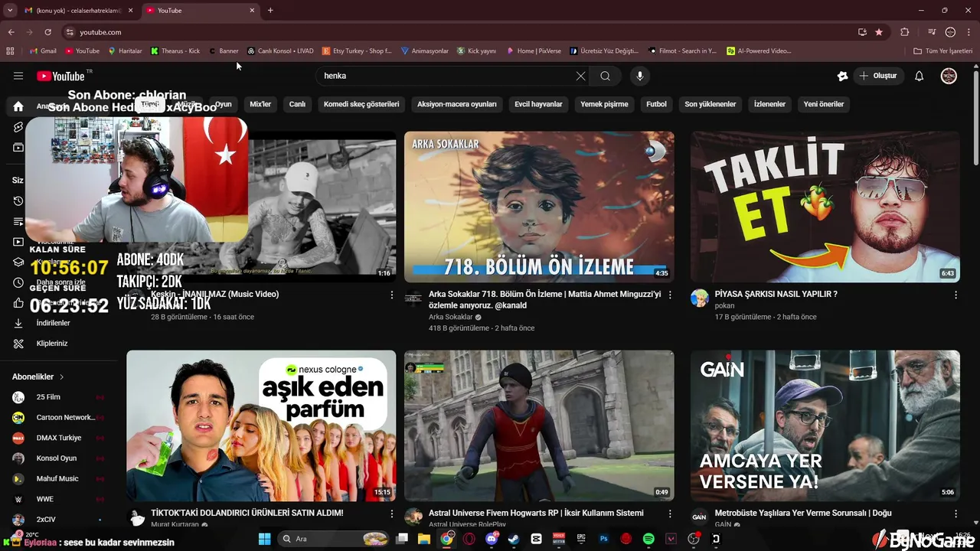Click the Chrome address bar
Screen dimensions: 980x551
[459, 32]
